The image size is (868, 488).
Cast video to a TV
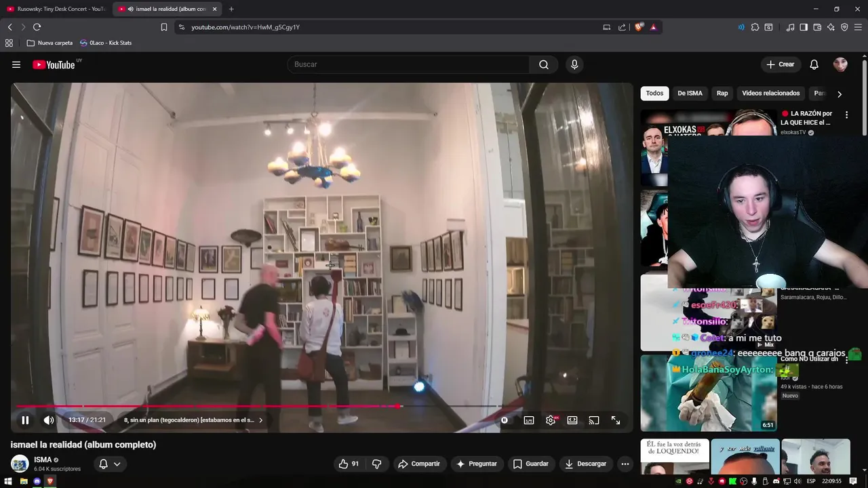pyautogui.click(x=594, y=420)
